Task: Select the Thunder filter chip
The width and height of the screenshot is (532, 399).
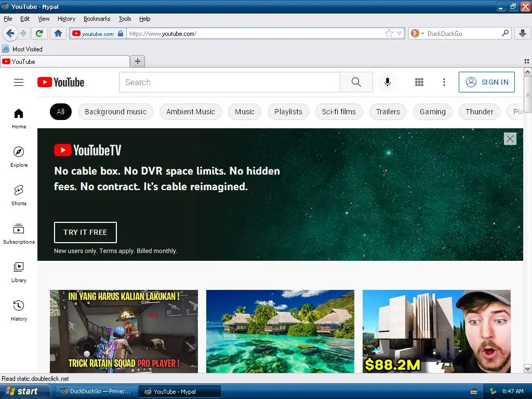Action: click(480, 112)
